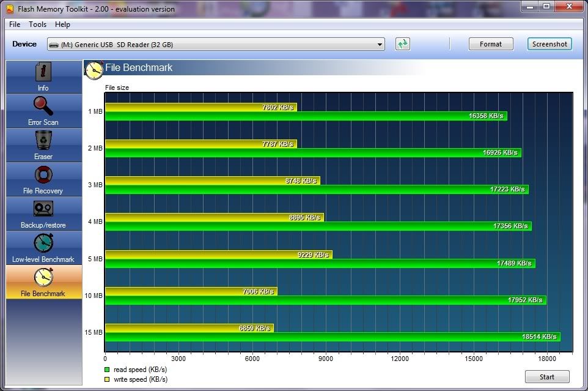Open the File menu

pyautogui.click(x=15, y=24)
